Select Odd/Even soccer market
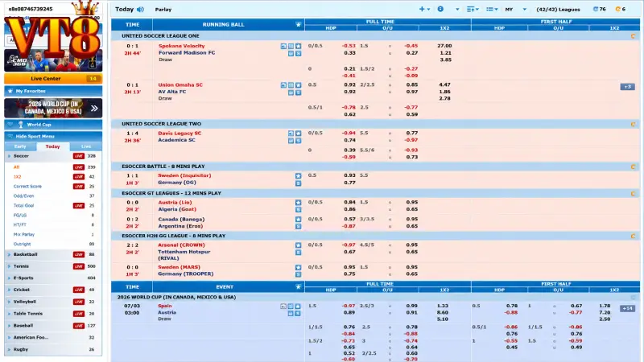The width and height of the screenshot is (644, 362). (x=23, y=196)
